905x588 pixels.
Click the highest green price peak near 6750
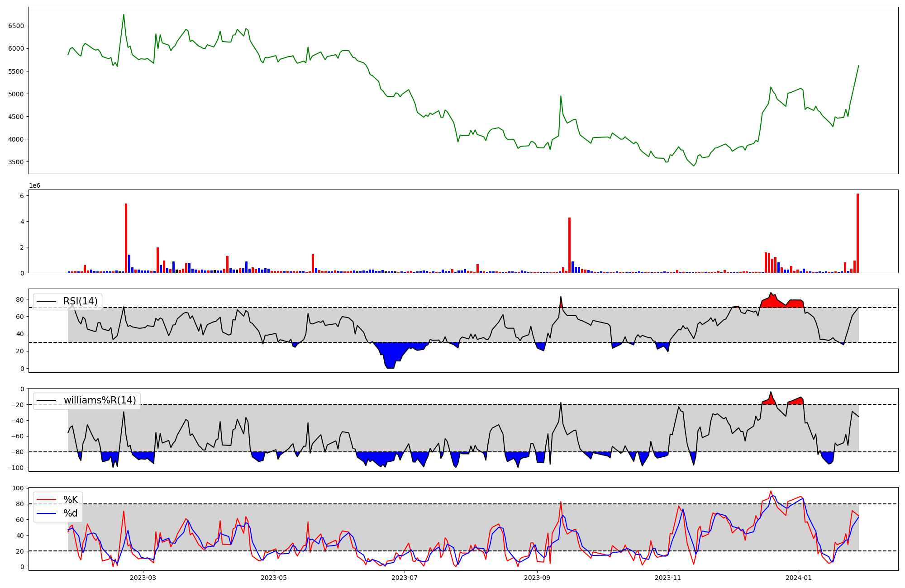(124, 15)
